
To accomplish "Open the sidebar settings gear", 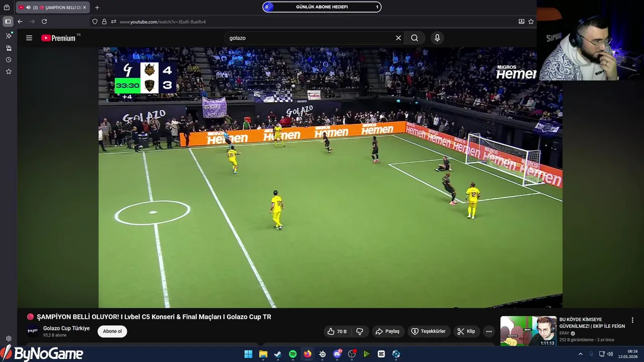I will [9, 338].
